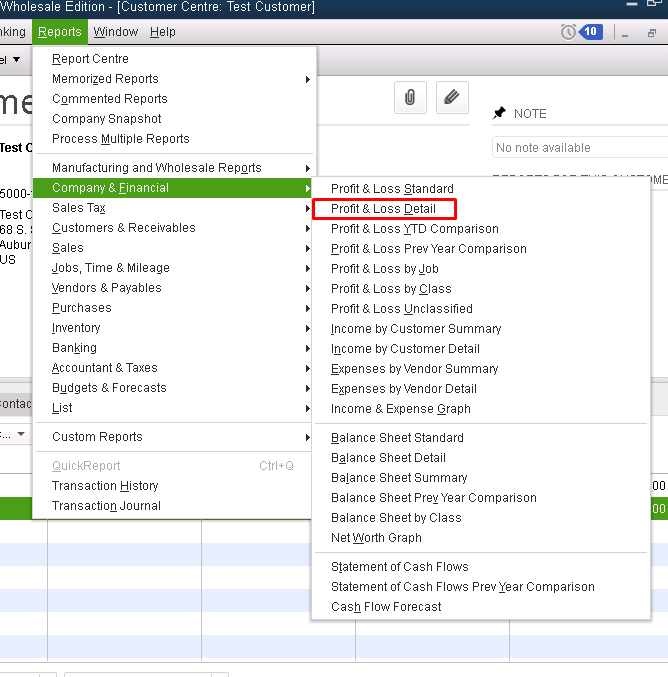Open the Help menu
This screenshot has height=677, width=668.
pos(162,32)
